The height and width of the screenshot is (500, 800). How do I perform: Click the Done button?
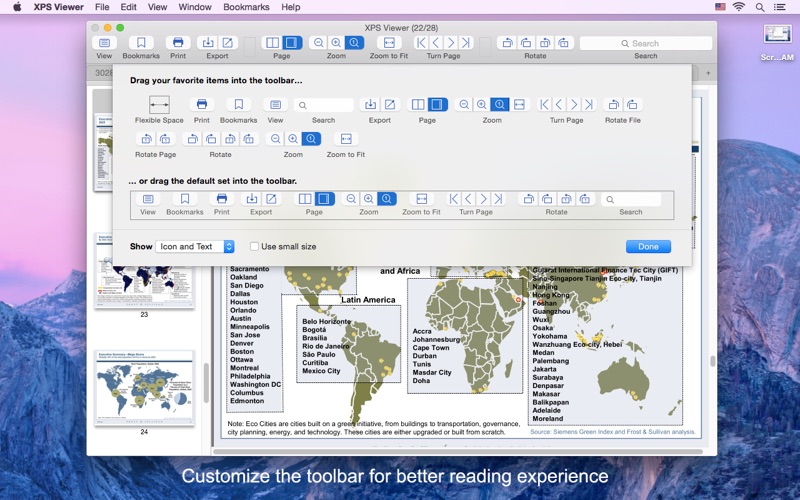[648, 247]
